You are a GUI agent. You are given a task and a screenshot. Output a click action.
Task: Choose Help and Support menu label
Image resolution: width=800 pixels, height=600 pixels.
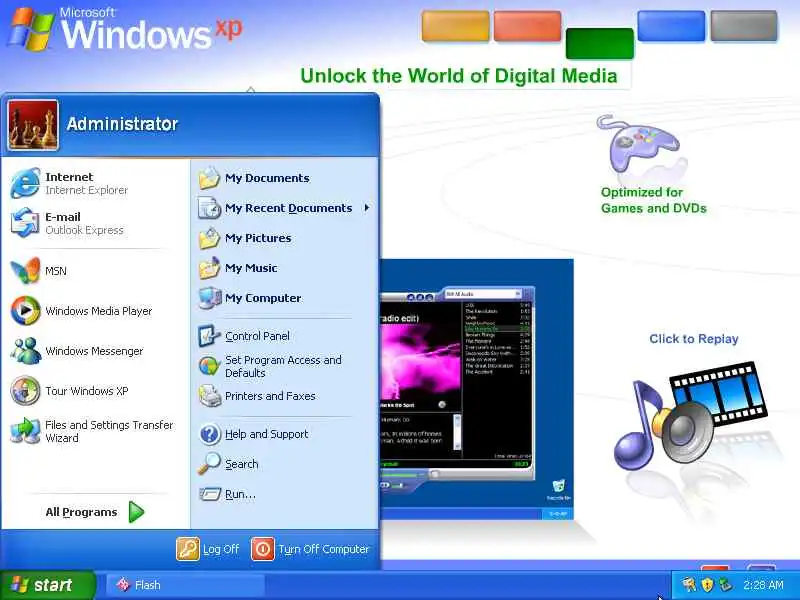click(267, 434)
